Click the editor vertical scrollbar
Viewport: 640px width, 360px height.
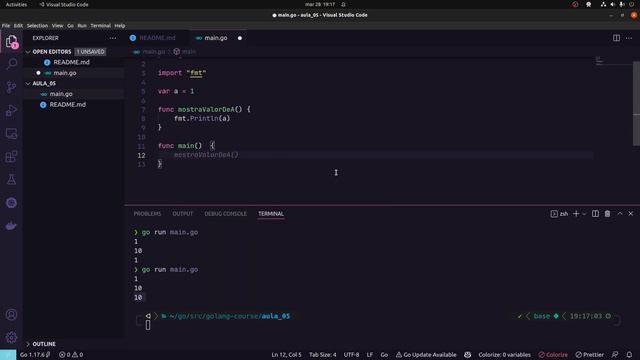636,102
